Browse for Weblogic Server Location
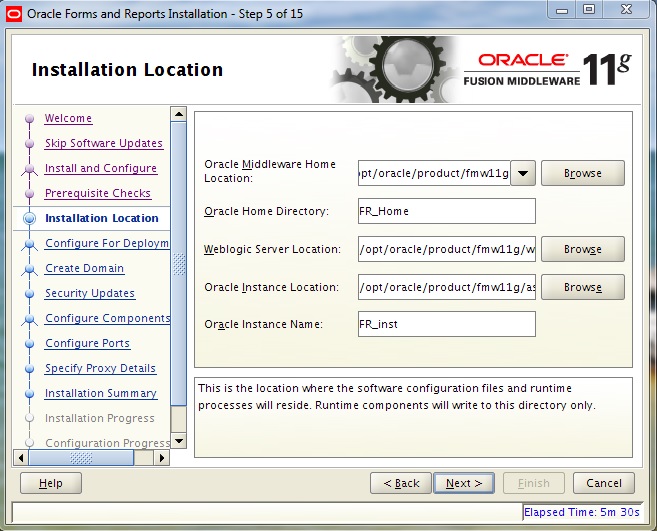 (582, 249)
